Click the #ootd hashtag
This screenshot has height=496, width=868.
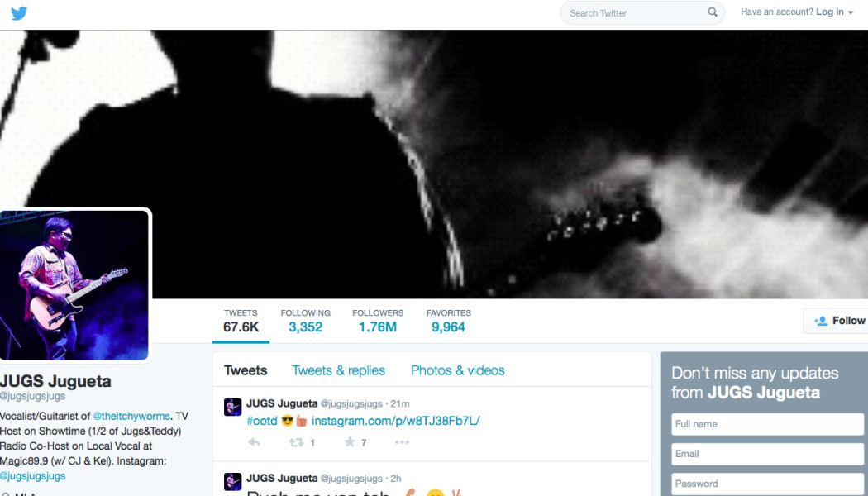coord(262,421)
